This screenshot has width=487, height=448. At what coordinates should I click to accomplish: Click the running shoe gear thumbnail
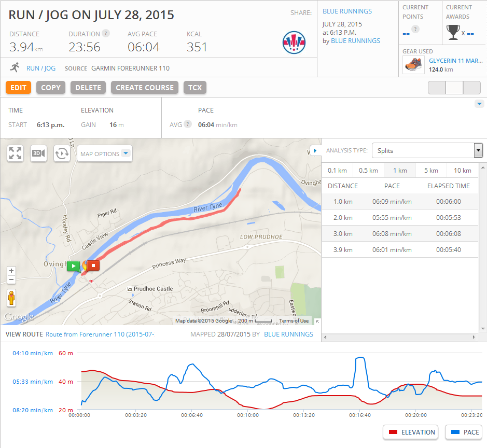pos(413,65)
